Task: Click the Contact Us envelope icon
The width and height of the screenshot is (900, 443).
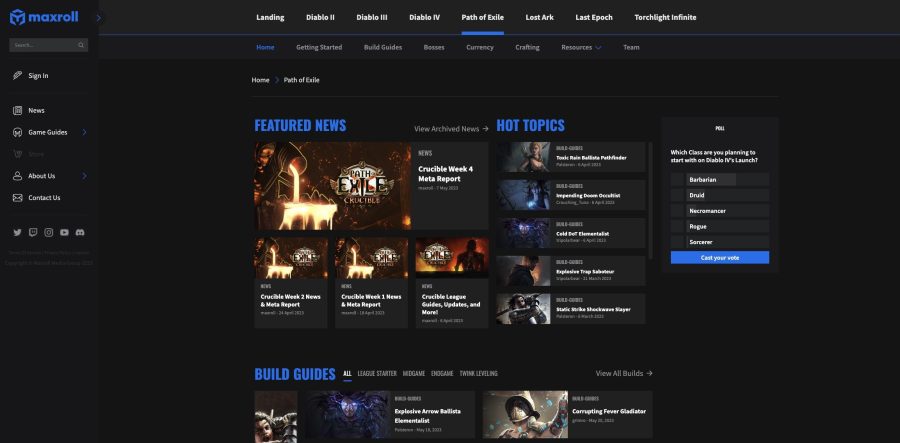Action: pos(17,197)
